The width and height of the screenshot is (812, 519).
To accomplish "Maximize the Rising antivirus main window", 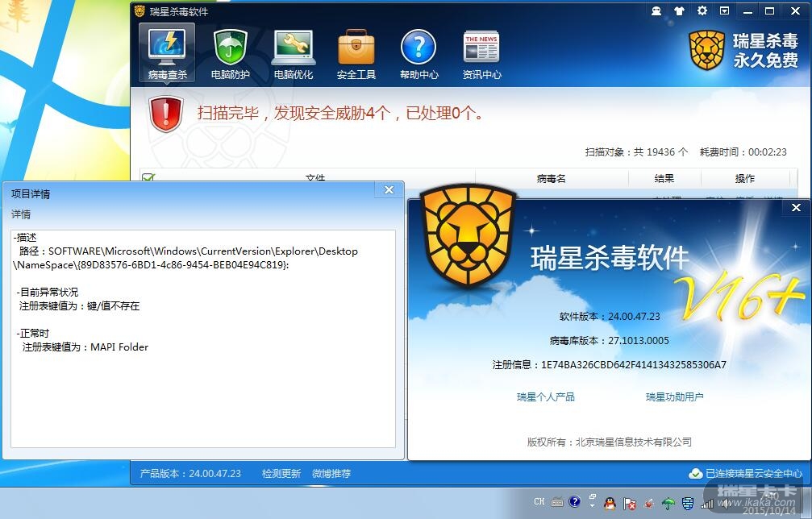I will click(770, 10).
